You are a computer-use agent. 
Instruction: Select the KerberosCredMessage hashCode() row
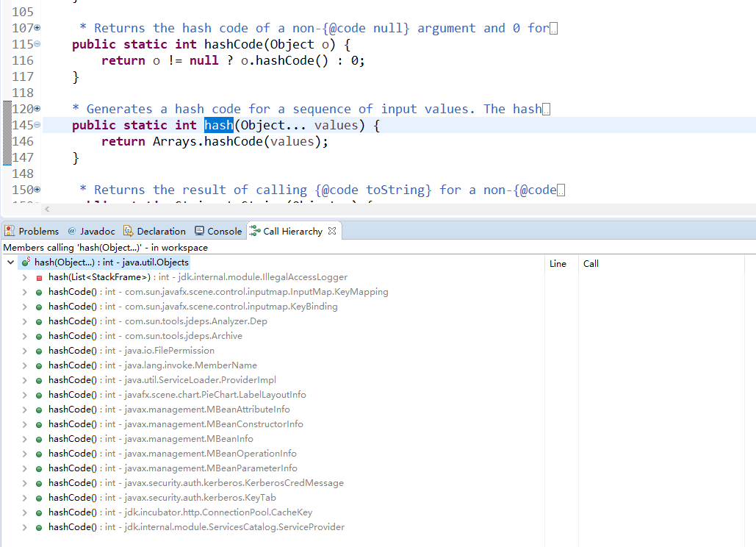tap(190, 483)
